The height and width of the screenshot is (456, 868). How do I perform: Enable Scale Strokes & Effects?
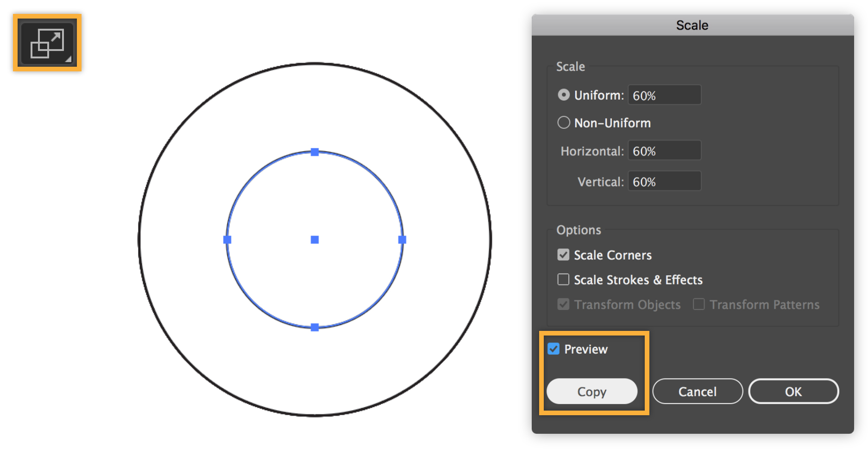(563, 279)
